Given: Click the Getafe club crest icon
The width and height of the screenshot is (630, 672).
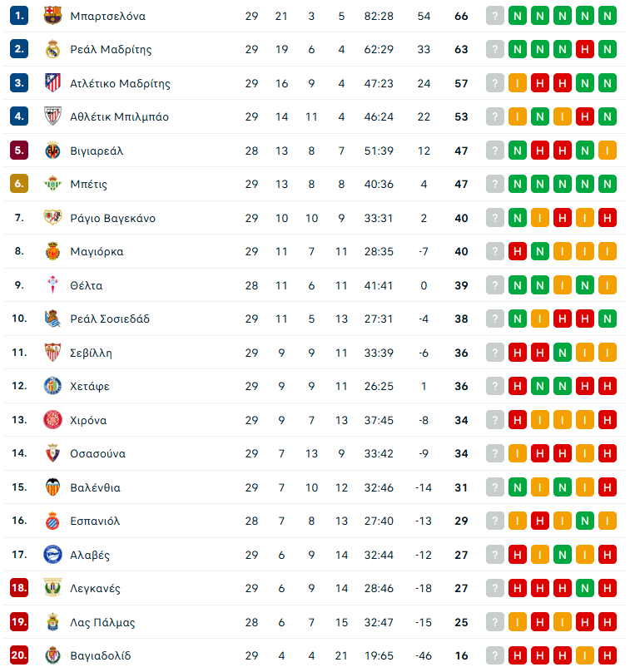Looking at the screenshot, I should coord(52,386).
